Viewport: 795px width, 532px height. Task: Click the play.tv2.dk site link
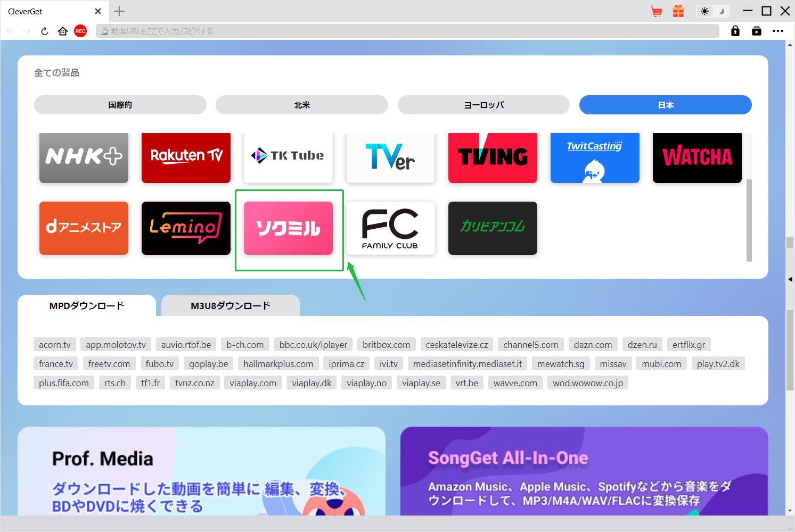click(718, 364)
